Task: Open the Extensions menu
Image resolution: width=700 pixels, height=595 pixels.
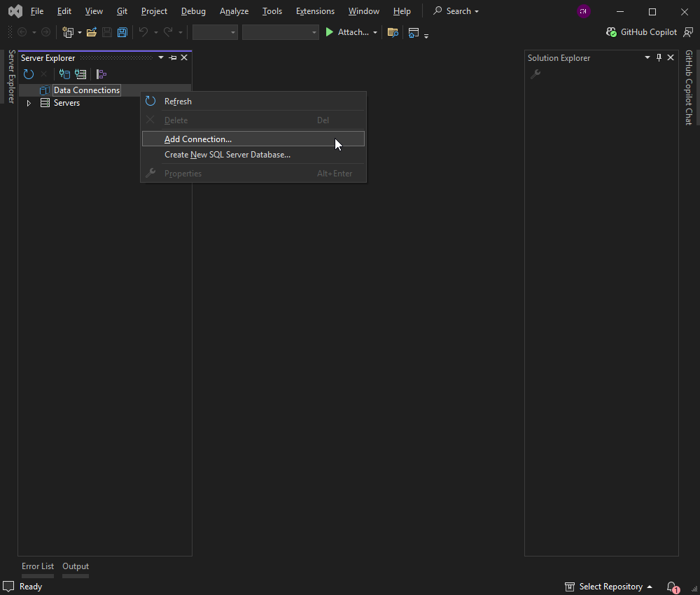Action: coord(315,11)
